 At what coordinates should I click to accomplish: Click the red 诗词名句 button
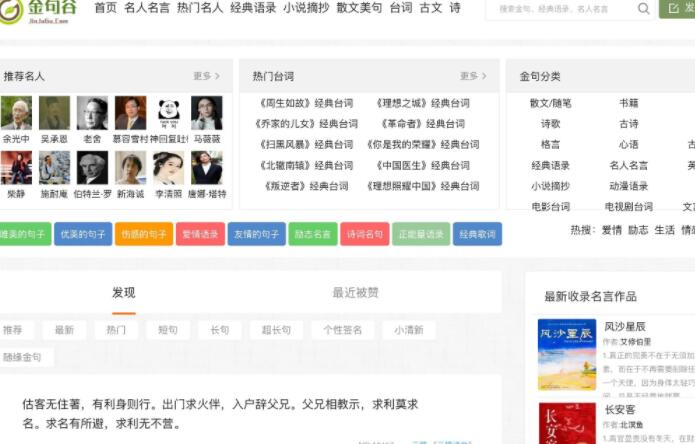click(x=365, y=234)
